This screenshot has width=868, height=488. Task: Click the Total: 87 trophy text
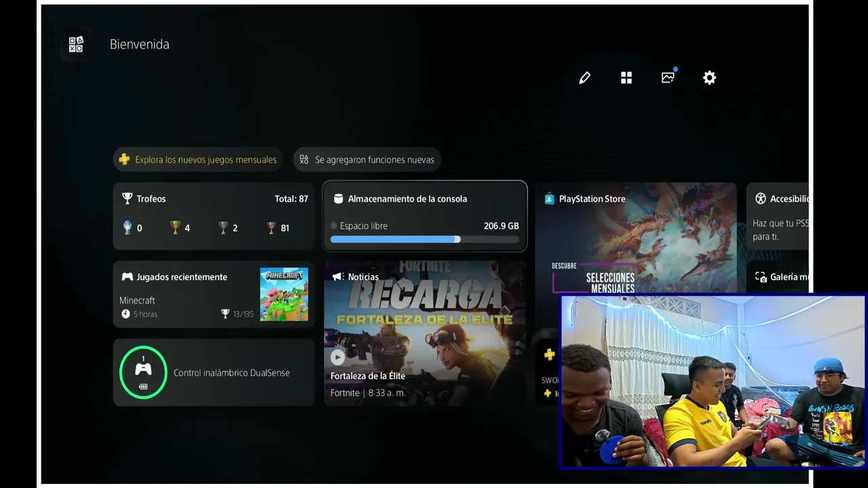[291, 199]
